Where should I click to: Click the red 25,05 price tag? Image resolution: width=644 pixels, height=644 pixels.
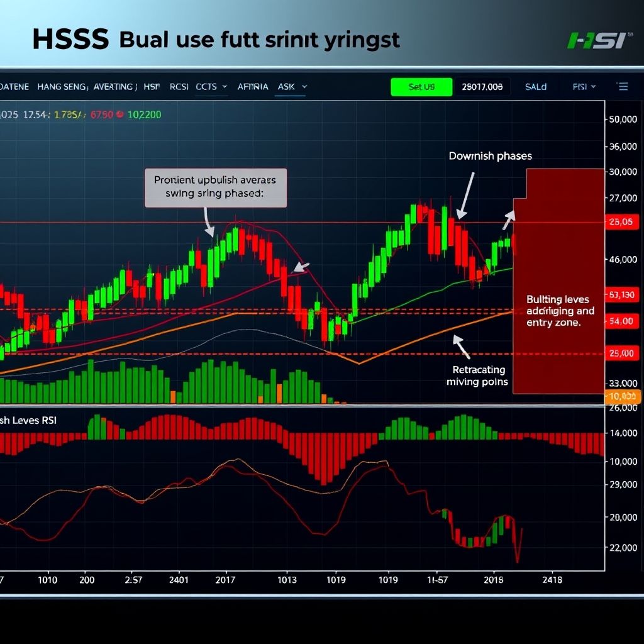coord(621,222)
